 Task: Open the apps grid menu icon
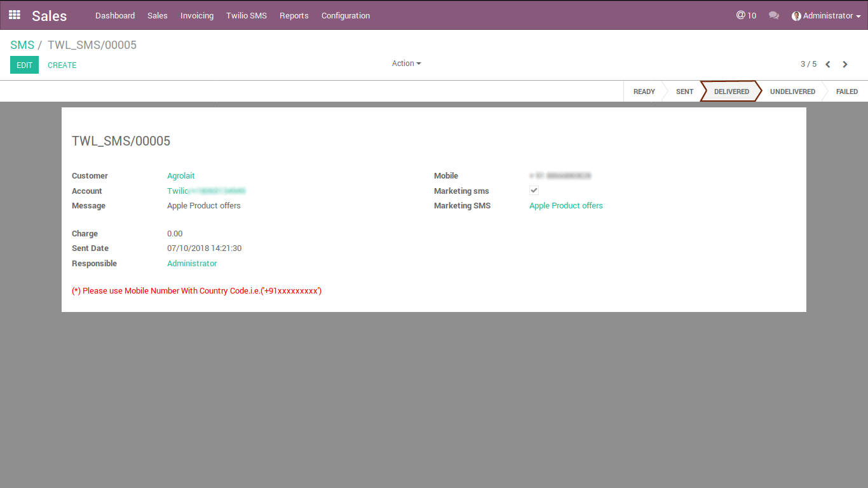point(14,15)
